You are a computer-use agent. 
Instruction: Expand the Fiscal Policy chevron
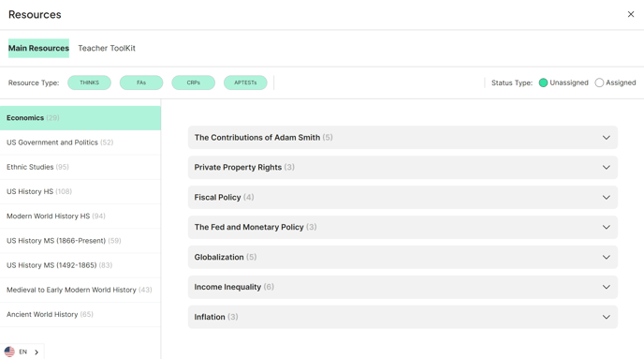click(x=607, y=198)
